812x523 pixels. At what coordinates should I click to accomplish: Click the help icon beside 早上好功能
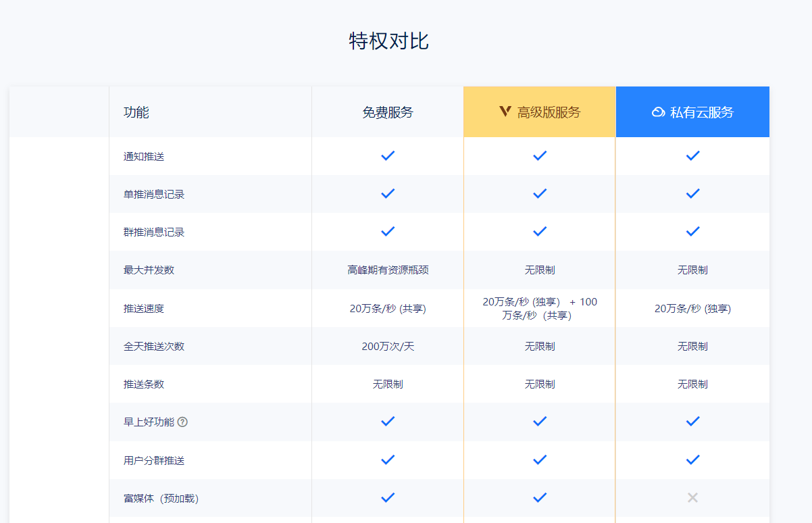tap(182, 422)
